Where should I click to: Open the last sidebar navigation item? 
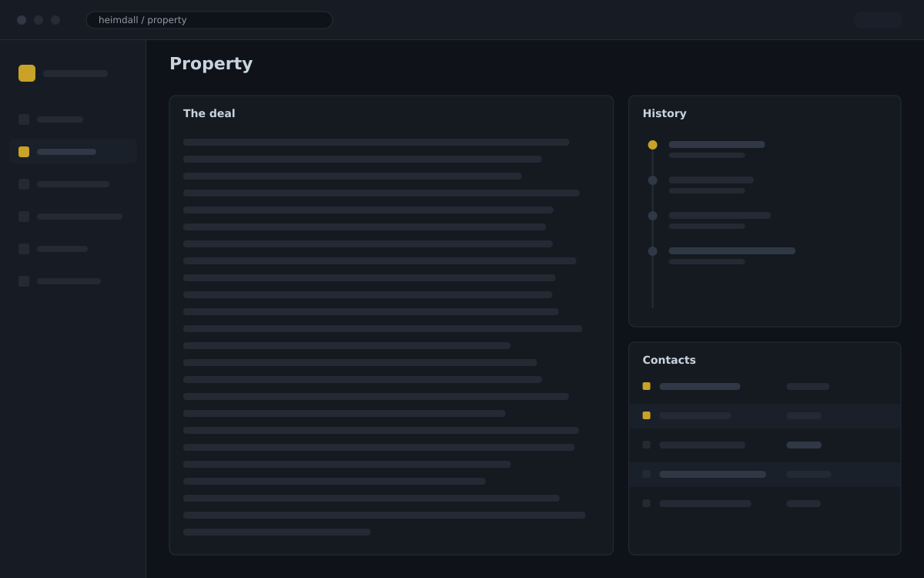(x=73, y=281)
